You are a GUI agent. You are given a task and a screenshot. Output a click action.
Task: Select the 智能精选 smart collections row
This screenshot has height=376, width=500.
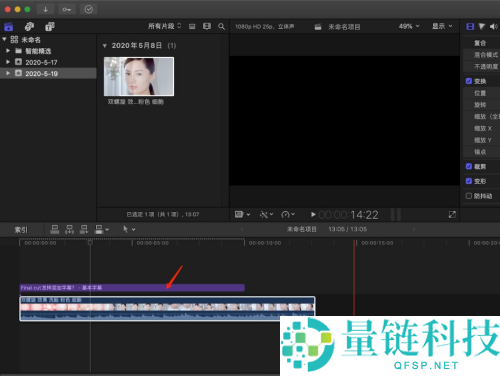[x=48, y=51]
